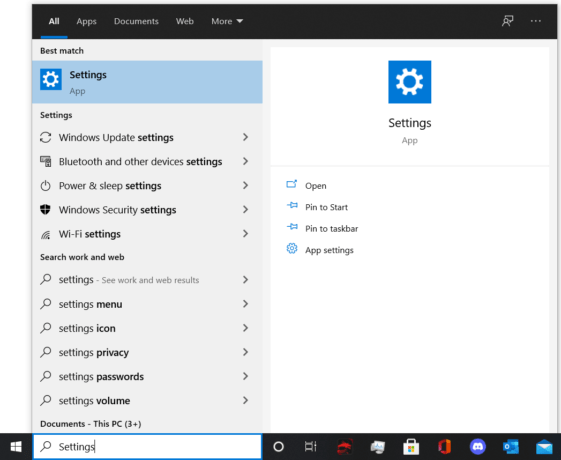561x460 pixels.
Task: Select the 'settings volume' suggestion
Action: coord(147,401)
